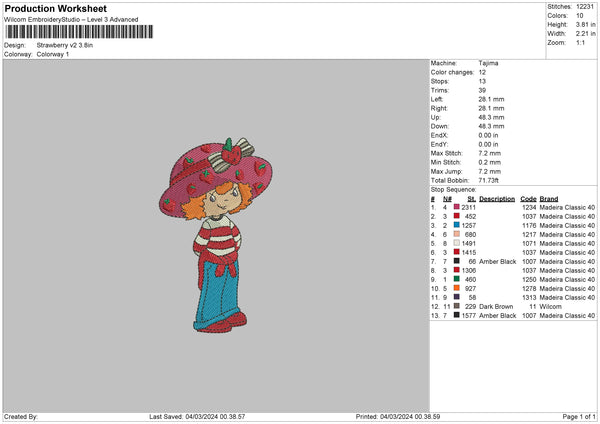Viewport: 600px width, 424px height.
Task: Pick the peach color swatch with 680 stitches
Action: [x=456, y=234]
